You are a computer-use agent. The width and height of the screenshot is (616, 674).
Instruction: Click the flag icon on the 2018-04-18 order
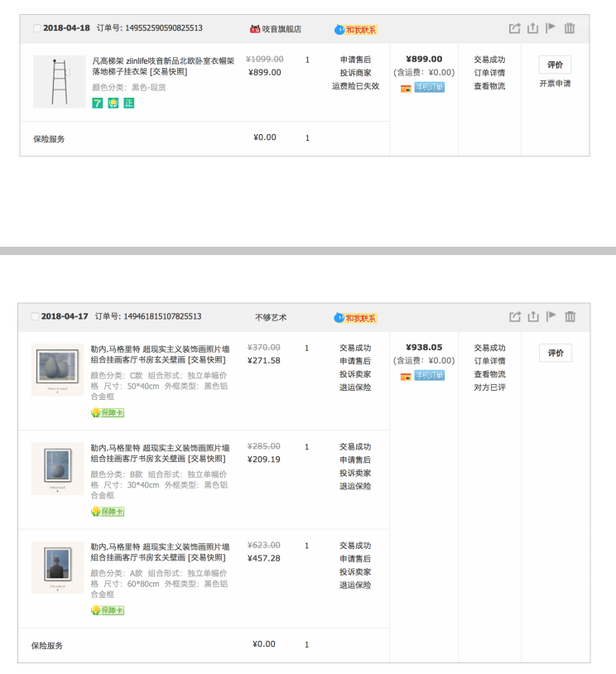point(551,28)
